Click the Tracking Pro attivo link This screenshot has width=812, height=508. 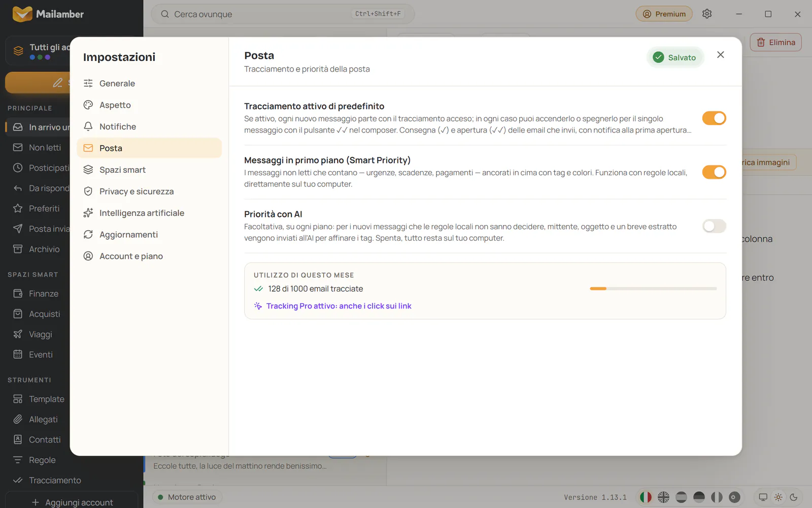(x=339, y=306)
